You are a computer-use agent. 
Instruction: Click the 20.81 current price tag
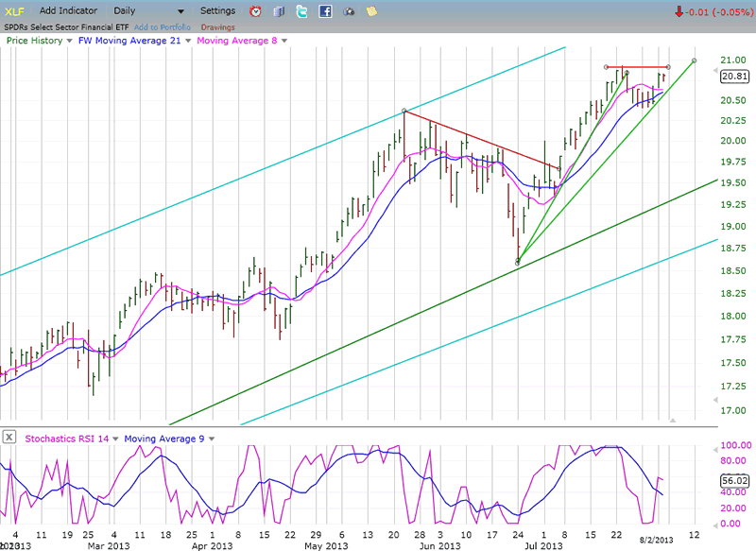tap(735, 77)
